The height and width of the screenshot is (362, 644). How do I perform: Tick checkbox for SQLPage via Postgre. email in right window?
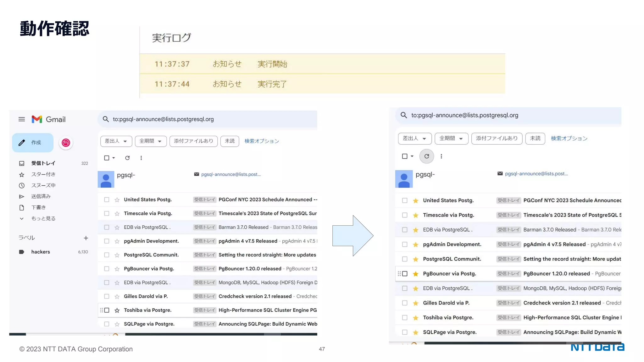tap(405, 332)
